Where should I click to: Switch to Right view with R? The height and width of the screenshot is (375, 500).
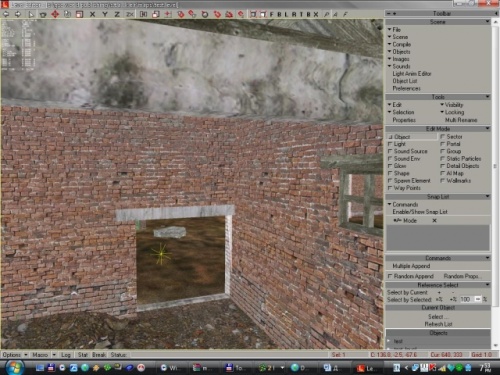coord(294,14)
